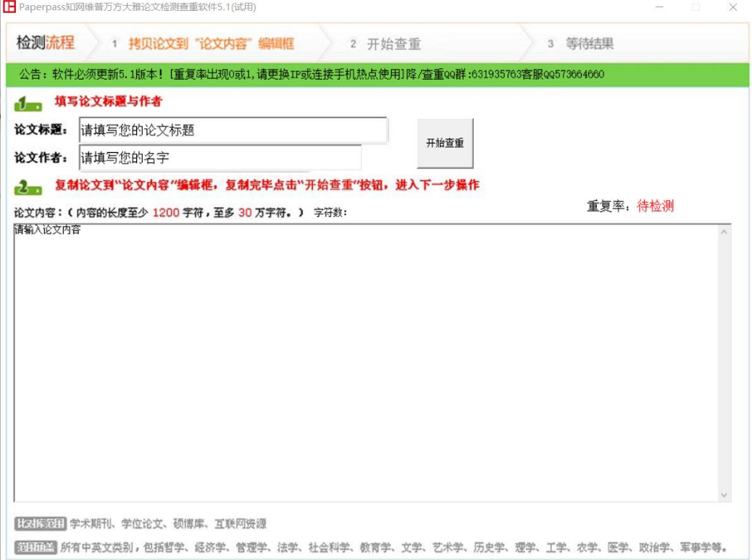The height and width of the screenshot is (560, 752).
Task: Click the 范围涵盖 badge label
Action: 35,547
